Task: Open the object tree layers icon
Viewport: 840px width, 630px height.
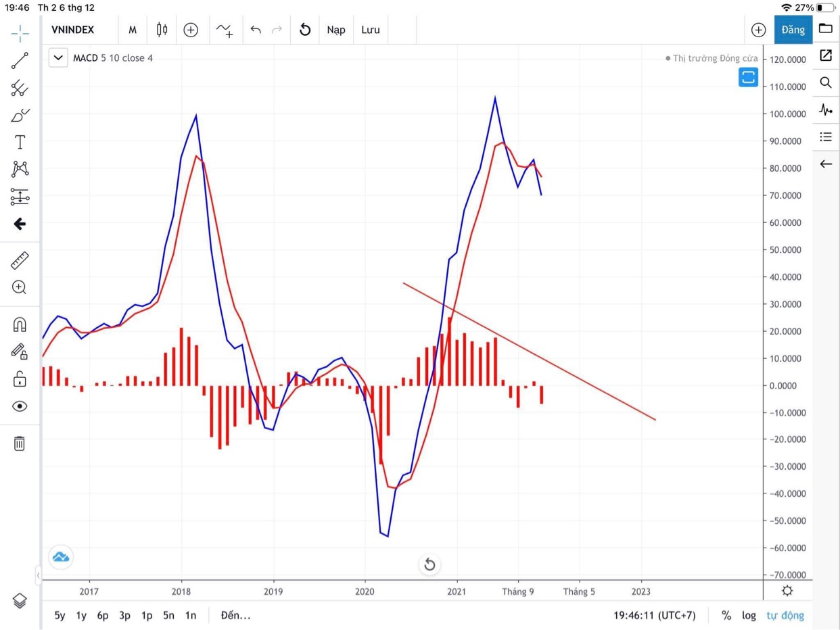Action: (20, 600)
